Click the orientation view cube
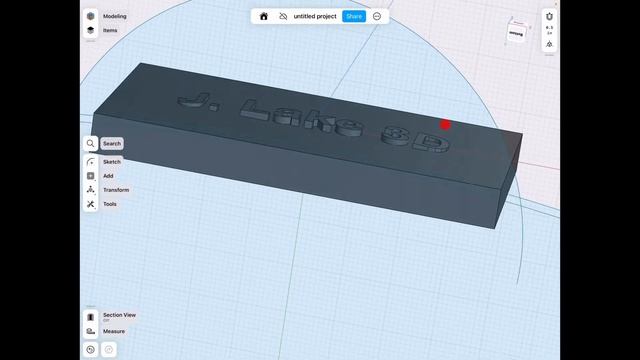Image resolution: width=640 pixels, height=360 pixels. tap(517, 33)
